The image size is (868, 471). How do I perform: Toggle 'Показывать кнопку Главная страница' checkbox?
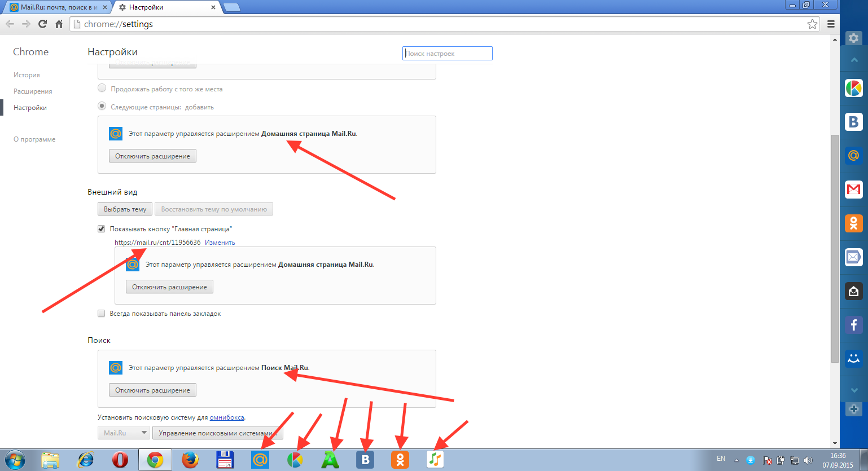(x=102, y=228)
